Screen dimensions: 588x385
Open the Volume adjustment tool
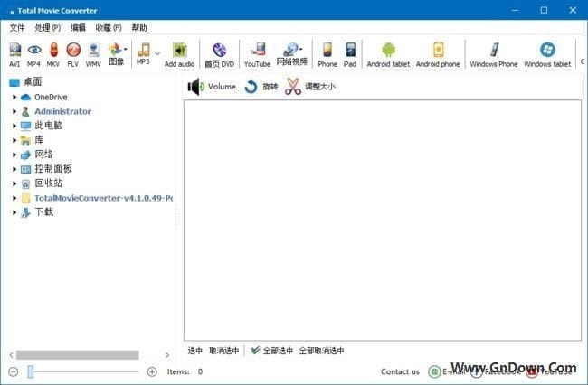(212, 87)
